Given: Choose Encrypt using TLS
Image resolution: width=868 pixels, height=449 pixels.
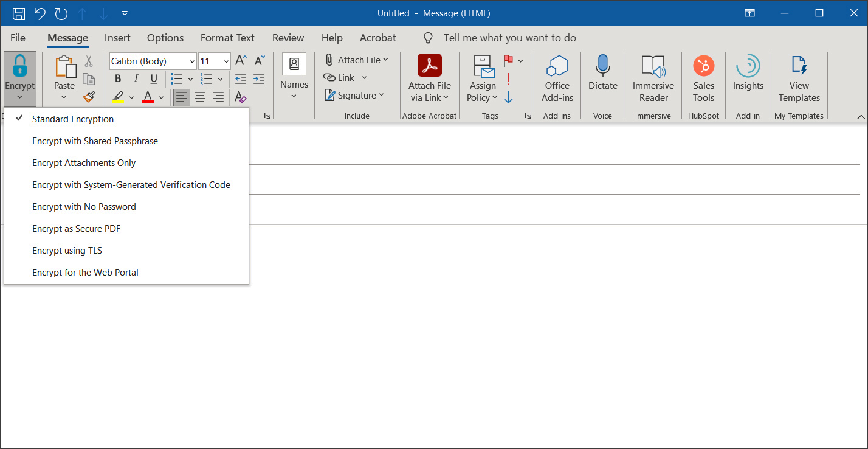Looking at the screenshot, I should [x=126, y=251].
